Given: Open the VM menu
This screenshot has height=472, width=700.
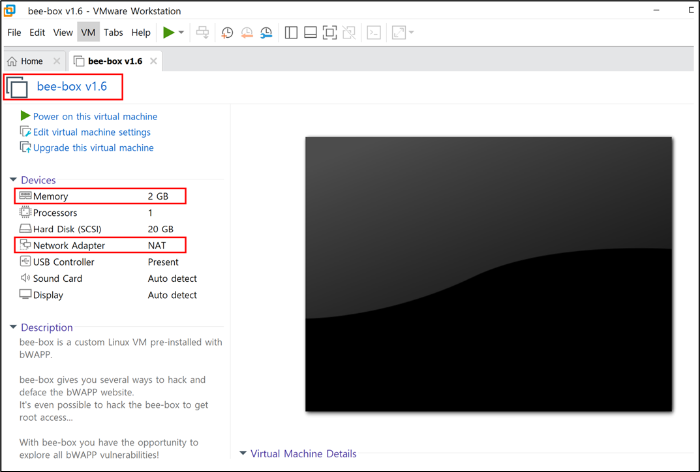Looking at the screenshot, I should point(88,33).
